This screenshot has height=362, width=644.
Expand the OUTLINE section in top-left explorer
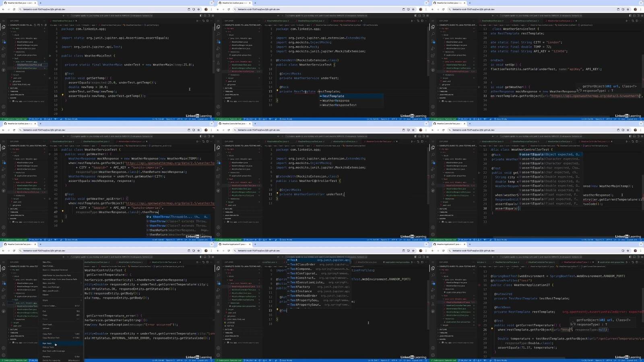14,88
